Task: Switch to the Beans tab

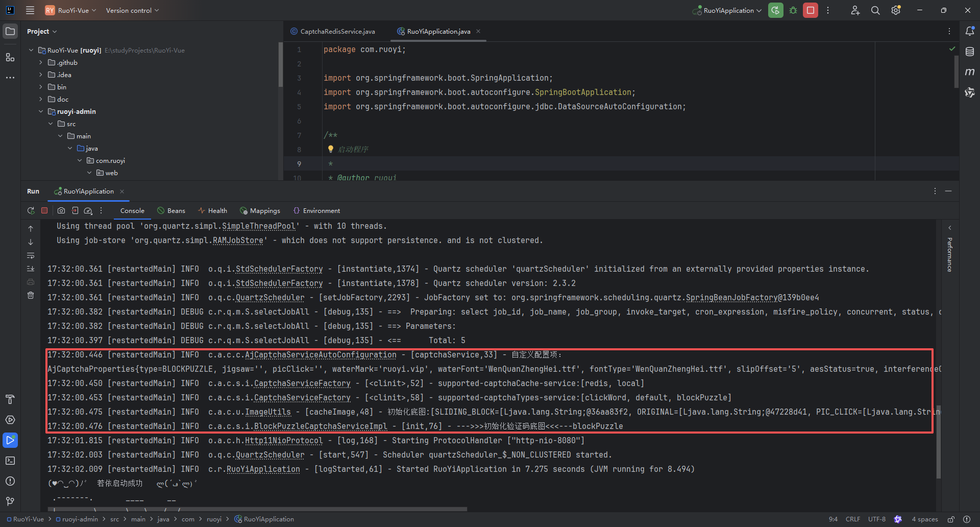Action: (x=171, y=210)
